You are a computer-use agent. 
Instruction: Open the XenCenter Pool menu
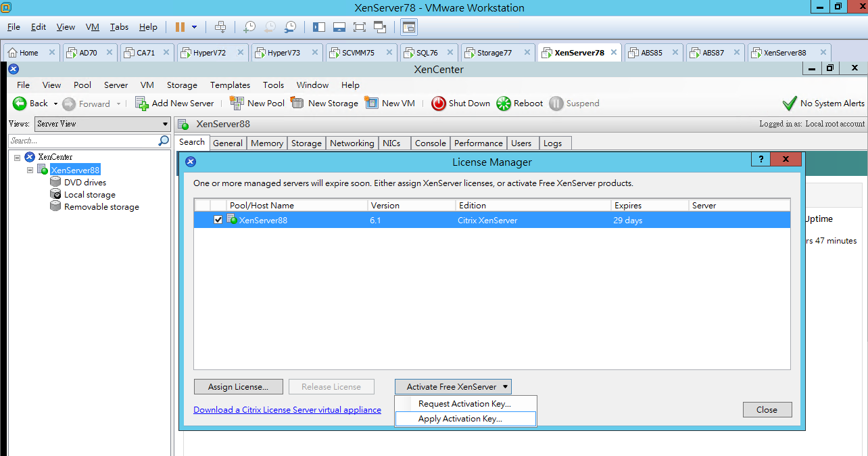(82, 85)
